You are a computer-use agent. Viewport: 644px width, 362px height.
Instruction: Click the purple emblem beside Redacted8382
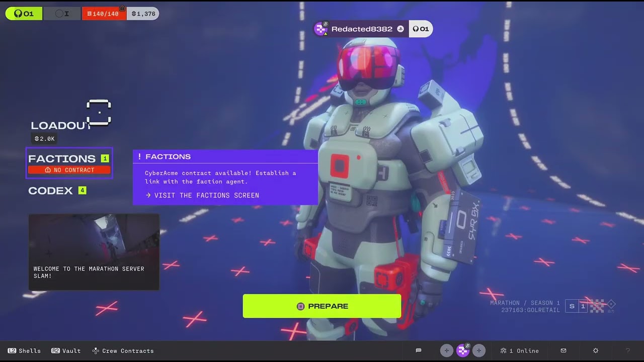[321, 29]
